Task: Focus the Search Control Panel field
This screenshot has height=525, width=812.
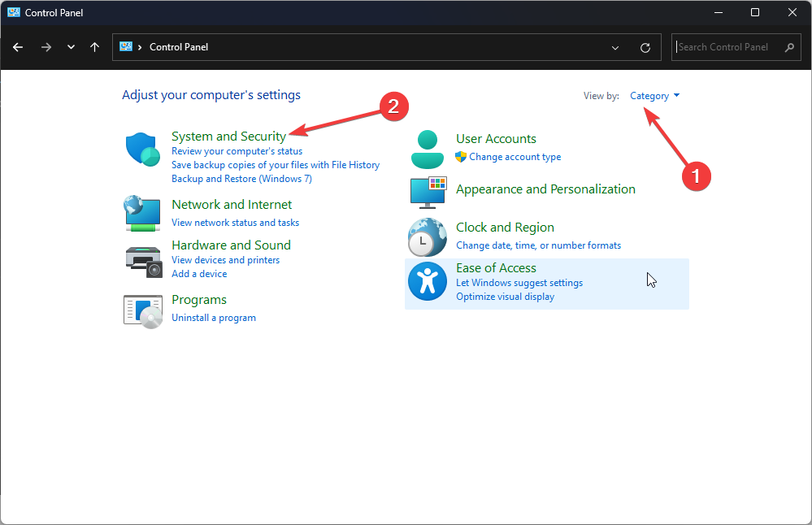Action: (x=729, y=47)
